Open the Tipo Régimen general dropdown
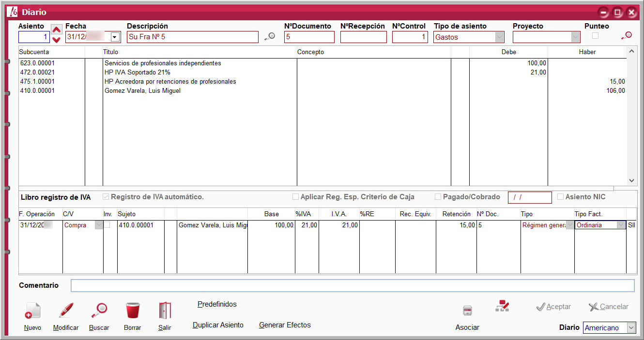Screen dimensions: 644x340 pyautogui.click(x=570, y=225)
